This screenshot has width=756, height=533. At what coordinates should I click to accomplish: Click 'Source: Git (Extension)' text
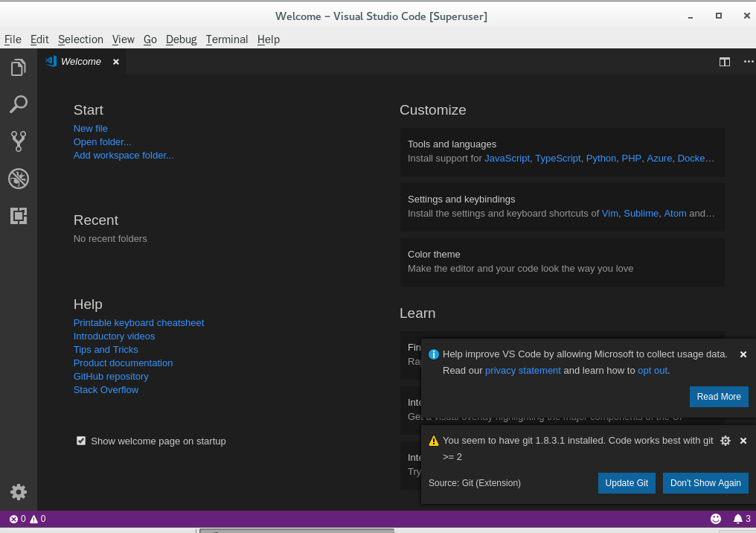pyautogui.click(x=475, y=483)
